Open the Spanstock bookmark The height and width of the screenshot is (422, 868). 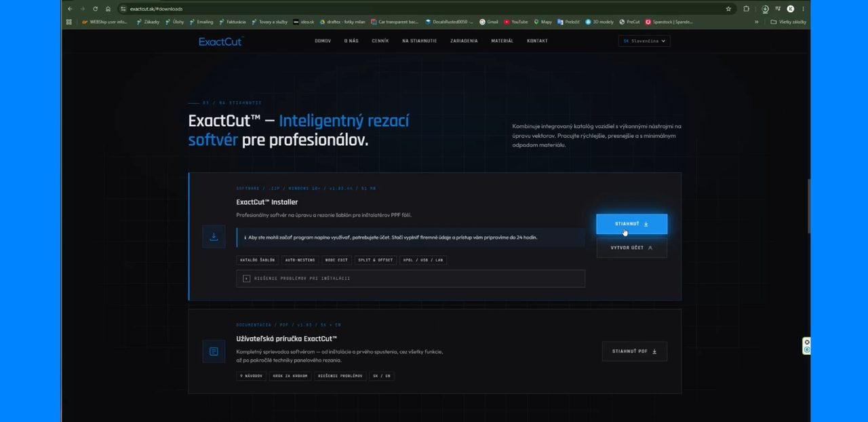pyautogui.click(x=669, y=22)
